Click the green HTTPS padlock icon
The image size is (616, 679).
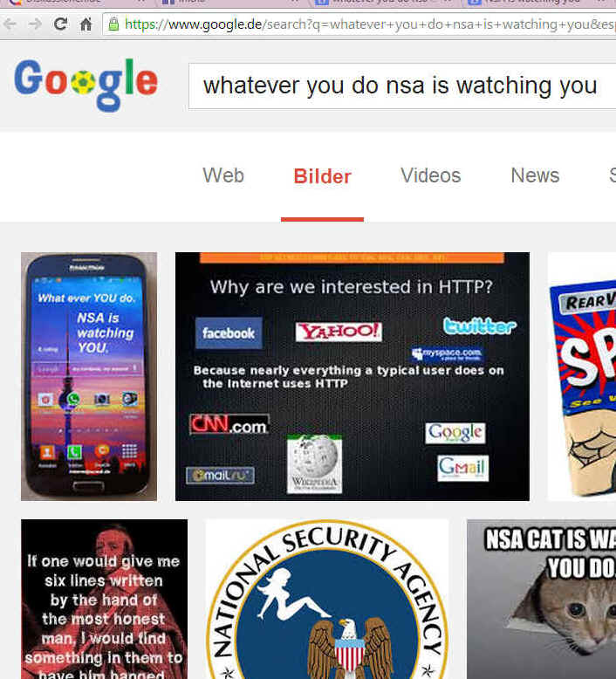[113, 24]
